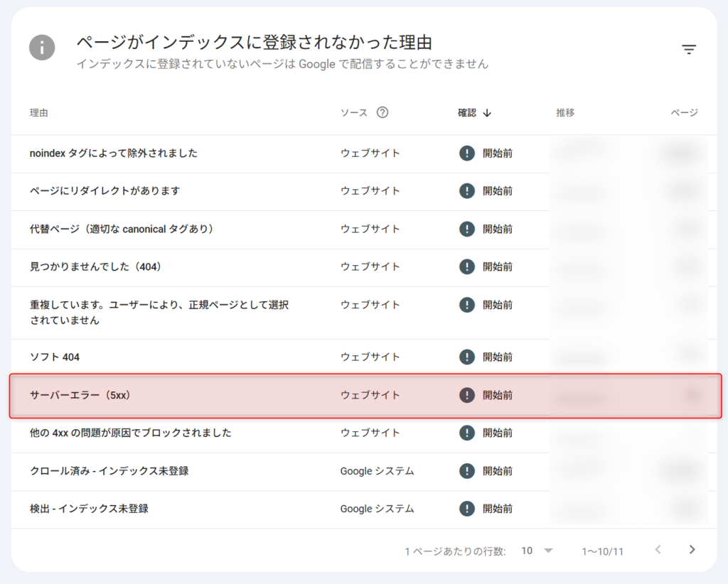
Task: Go to the next page with right arrow
Action: (x=691, y=551)
